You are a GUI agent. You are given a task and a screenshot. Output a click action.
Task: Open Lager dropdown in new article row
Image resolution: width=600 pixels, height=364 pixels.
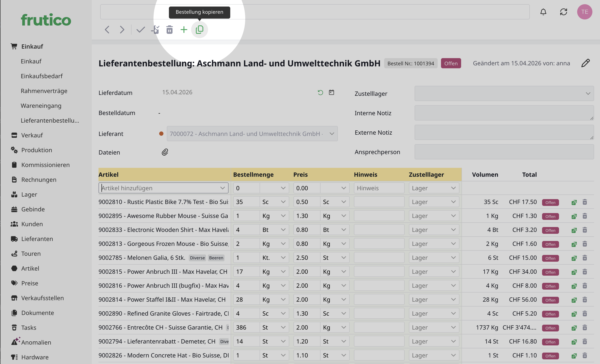tap(434, 188)
